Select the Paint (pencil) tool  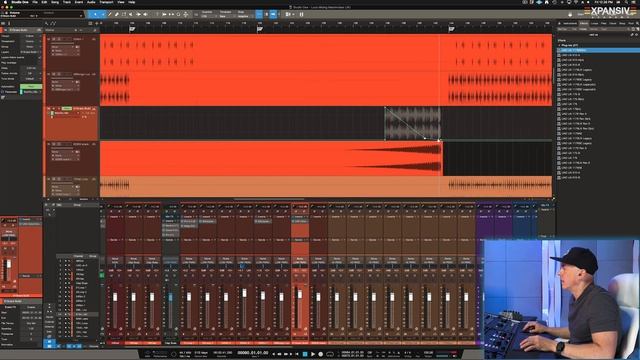click(x=109, y=15)
